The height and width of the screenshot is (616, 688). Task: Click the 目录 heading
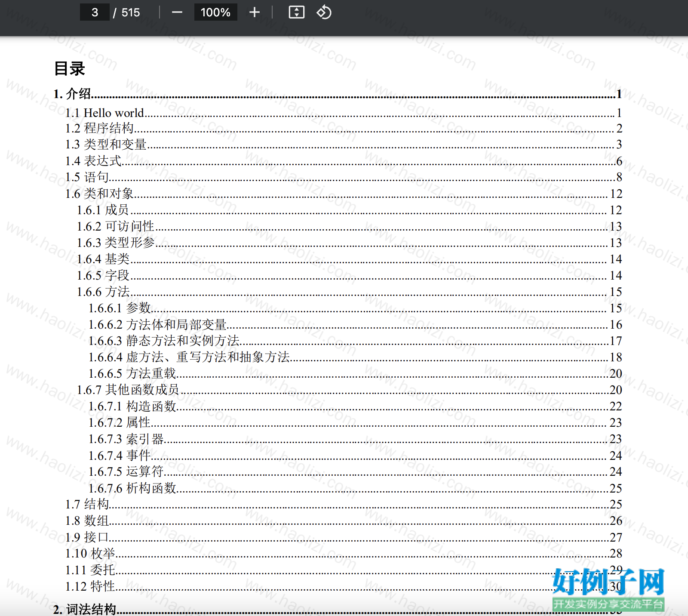pos(69,69)
